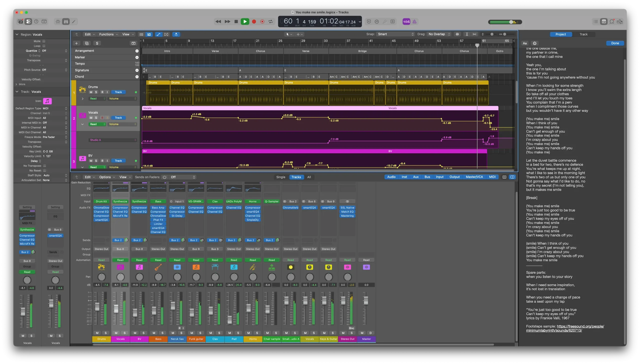Click the Done button in notes panel
Image resolution: width=640 pixels, height=364 pixels.
tap(615, 43)
